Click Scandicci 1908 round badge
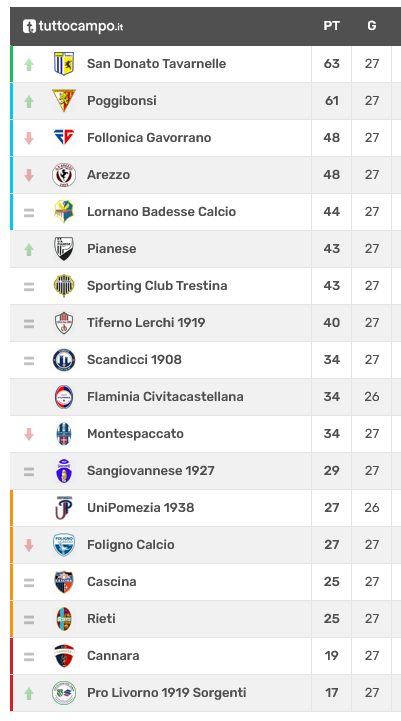Viewport: 401px width, 721px height. coord(64,360)
